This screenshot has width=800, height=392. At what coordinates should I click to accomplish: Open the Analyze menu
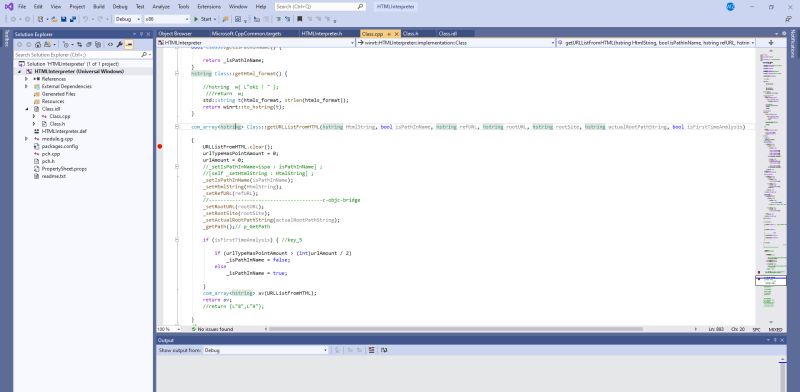click(x=161, y=7)
